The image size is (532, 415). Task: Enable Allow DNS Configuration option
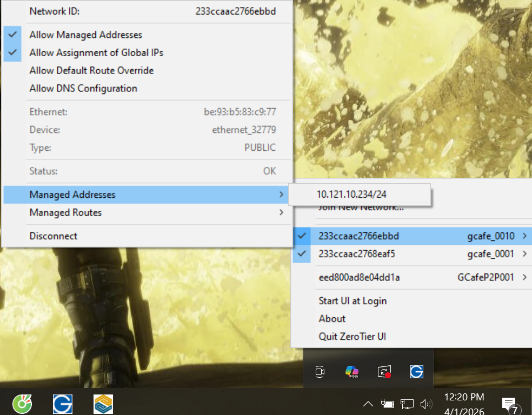tap(83, 89)
